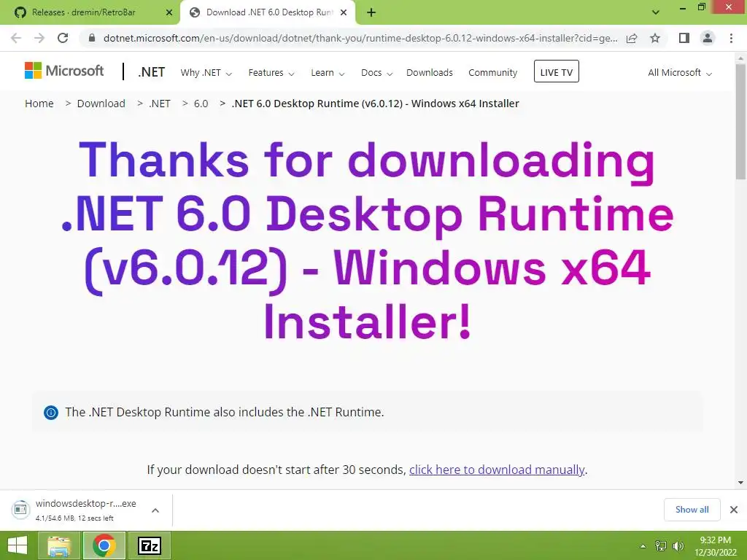Expand the Docs menu
Viewport: 747px width, 560px height.
pos(376,73)
